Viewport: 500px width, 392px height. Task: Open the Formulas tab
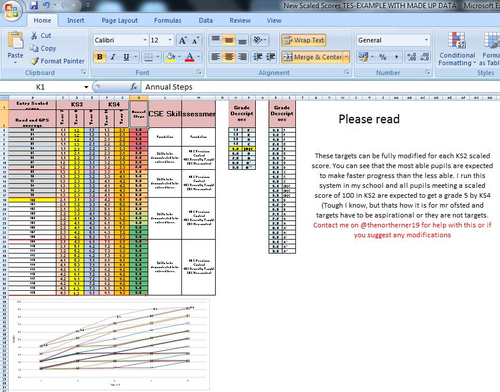168,21
